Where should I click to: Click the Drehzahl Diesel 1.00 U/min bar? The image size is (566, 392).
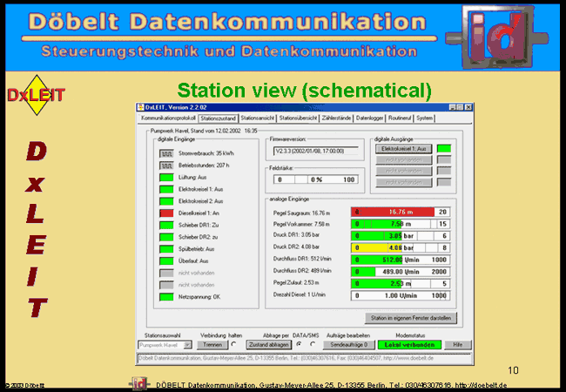pyautogui.click(x=401, y=295)
